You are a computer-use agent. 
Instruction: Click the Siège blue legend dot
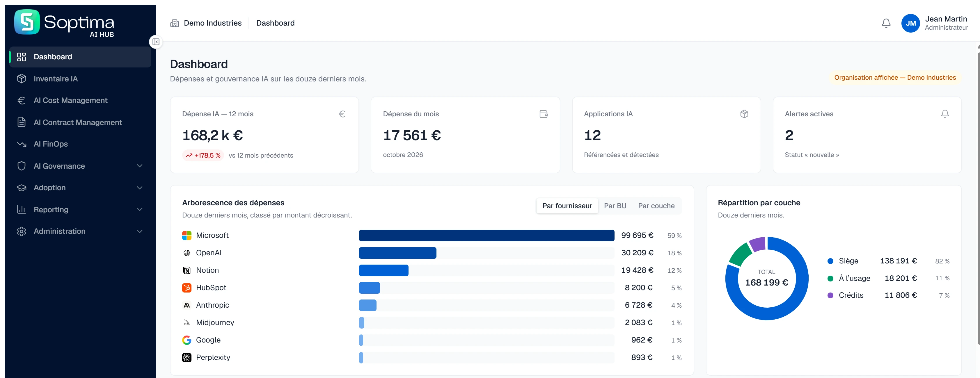click(830, 261)
